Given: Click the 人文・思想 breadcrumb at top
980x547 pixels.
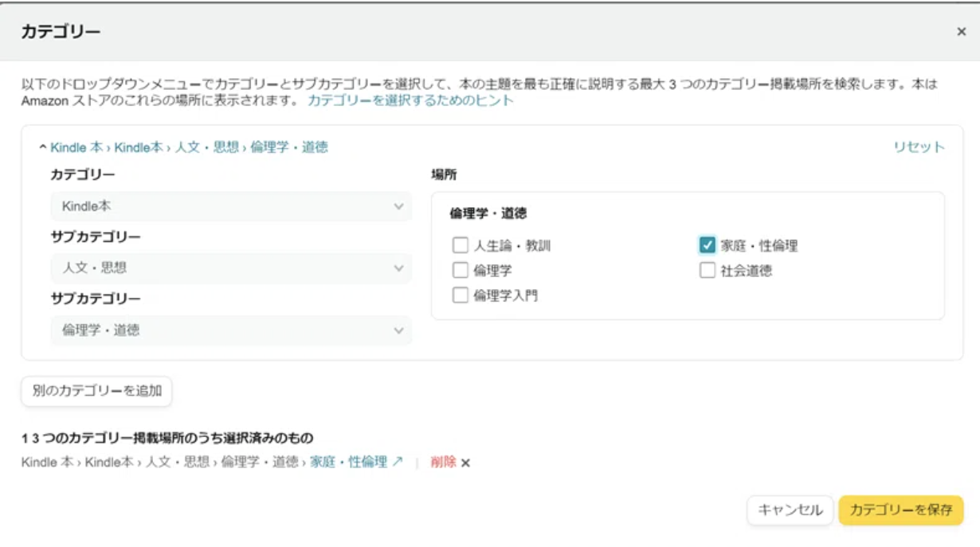Looking at the screenshot, I should [206, 147].
